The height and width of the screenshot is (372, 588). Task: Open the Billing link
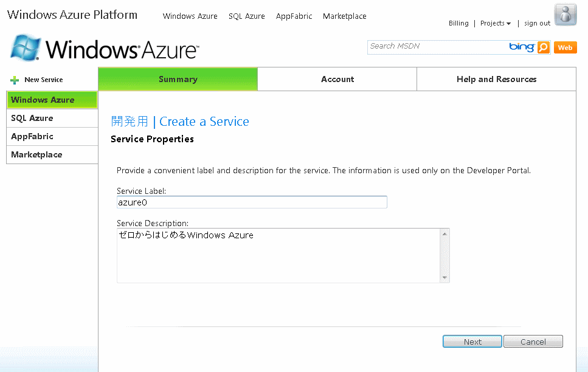click(x=458, y=23)
